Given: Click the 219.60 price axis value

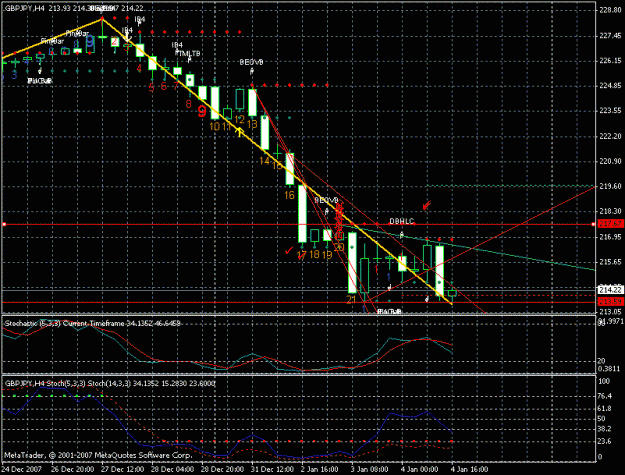Looking at the screenshot, I should [x=610, y=186].
